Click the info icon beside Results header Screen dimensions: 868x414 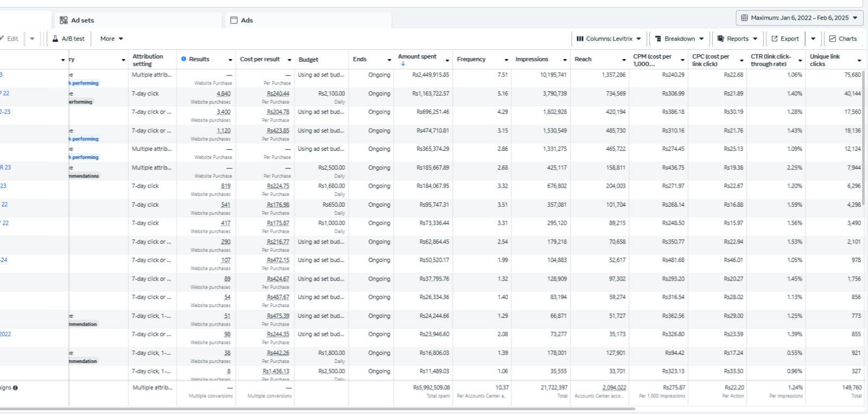(x=183, y=59)
